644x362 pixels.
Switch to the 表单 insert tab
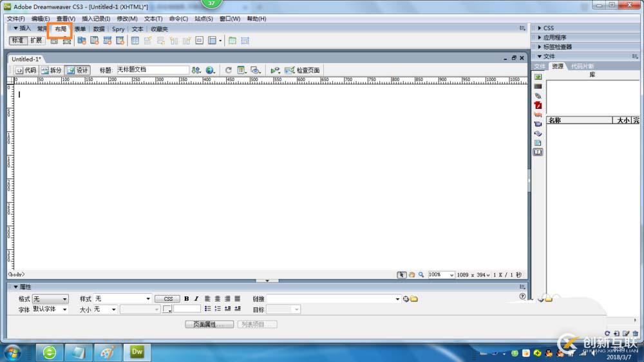tap(80, 29)
